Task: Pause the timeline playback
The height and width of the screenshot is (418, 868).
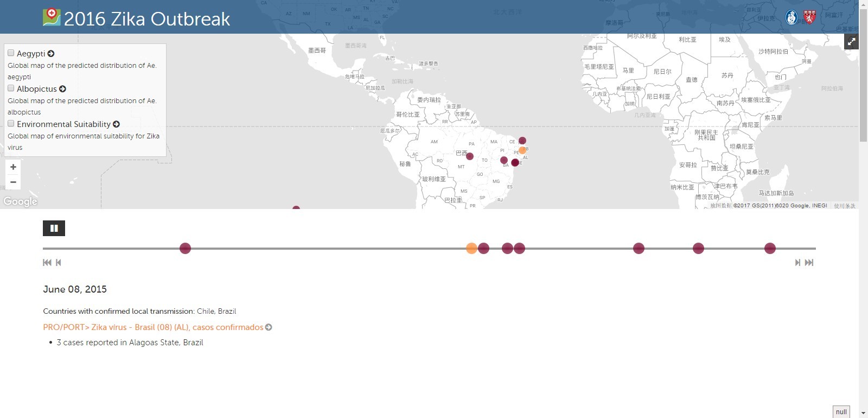Action: point(54,229)
